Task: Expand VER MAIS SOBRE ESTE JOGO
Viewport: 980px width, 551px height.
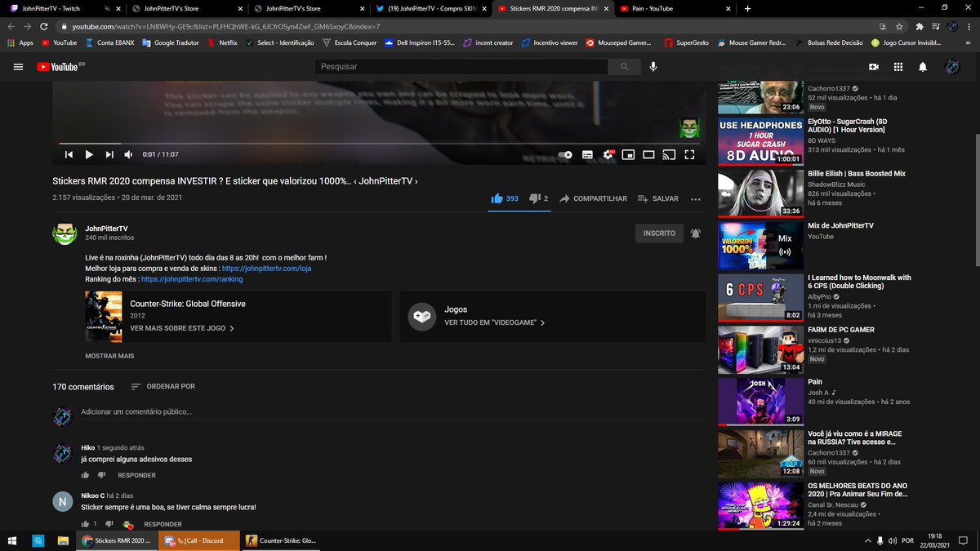Action: point(182,328)
